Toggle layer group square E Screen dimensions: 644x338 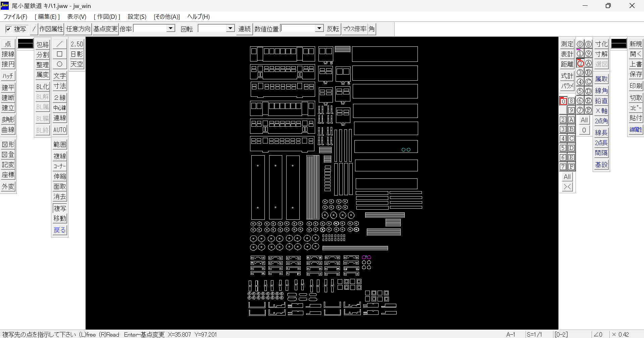[571, 157]
